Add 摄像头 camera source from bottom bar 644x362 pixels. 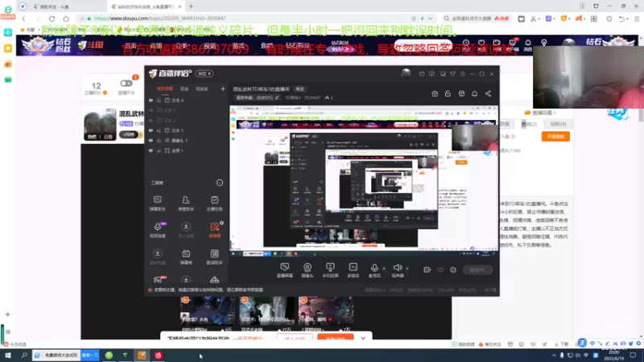click(308, 270)
